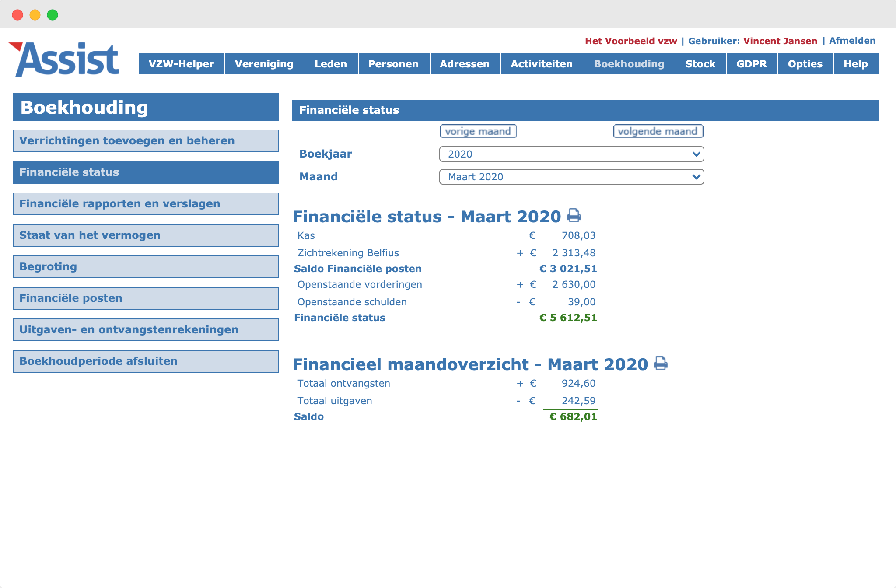Print the Financiële status Maart 2020 report
Image resolution: width=896 pixels, height=588 pixels.
574,215
